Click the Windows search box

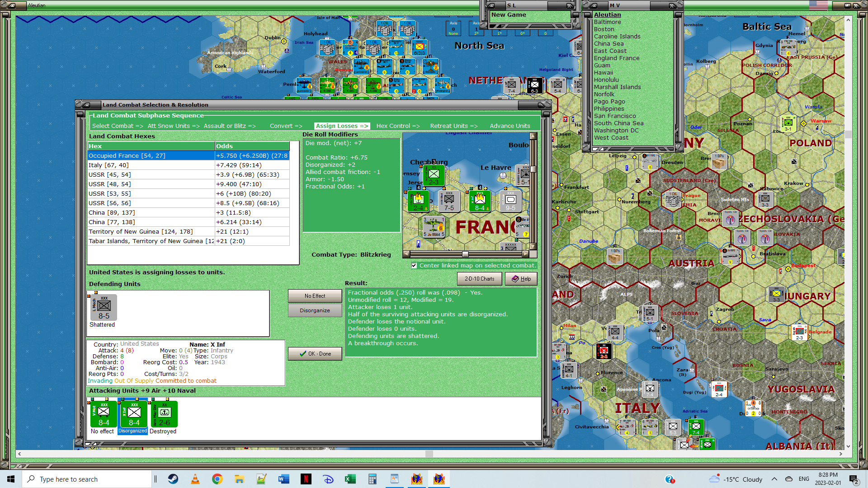(x=87, y=479)
